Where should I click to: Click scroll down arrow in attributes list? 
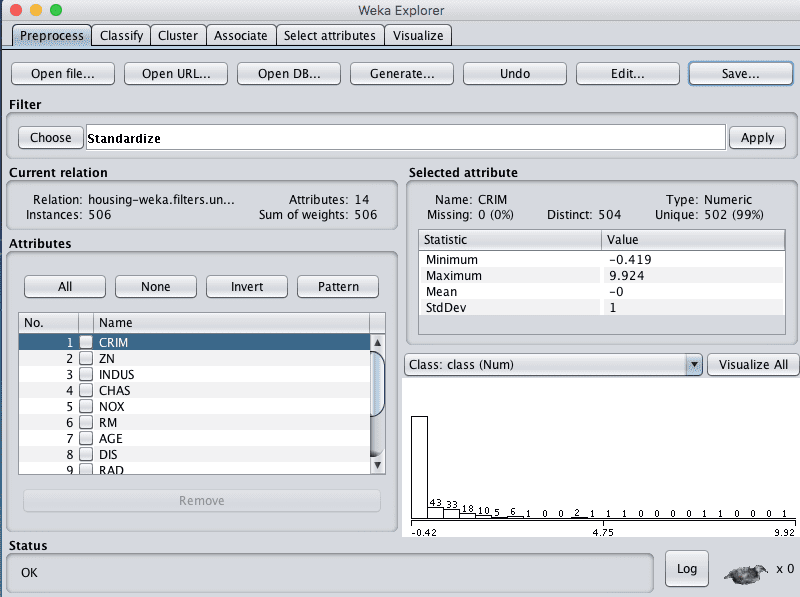[x=378, y=465]
